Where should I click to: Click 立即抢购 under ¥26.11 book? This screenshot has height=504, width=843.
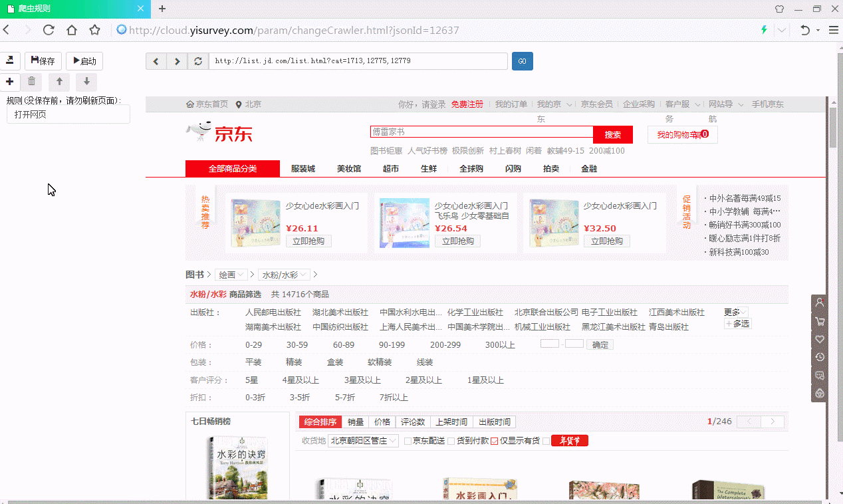pos(308,241)
